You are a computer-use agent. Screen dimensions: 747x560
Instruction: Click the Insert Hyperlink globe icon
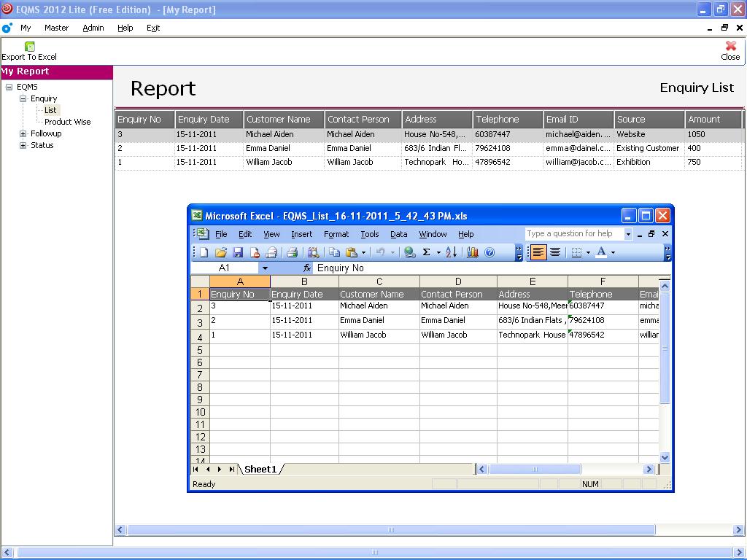pos(409,252)
